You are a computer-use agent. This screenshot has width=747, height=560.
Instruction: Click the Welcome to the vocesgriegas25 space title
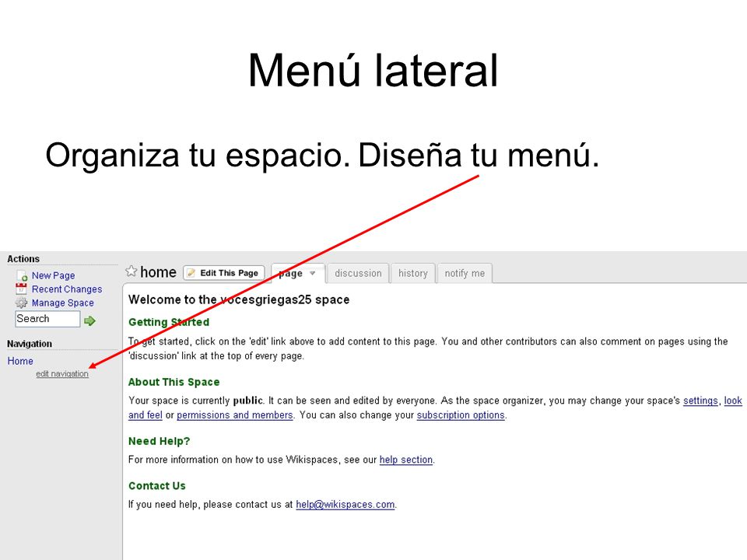tap(239, 299)
